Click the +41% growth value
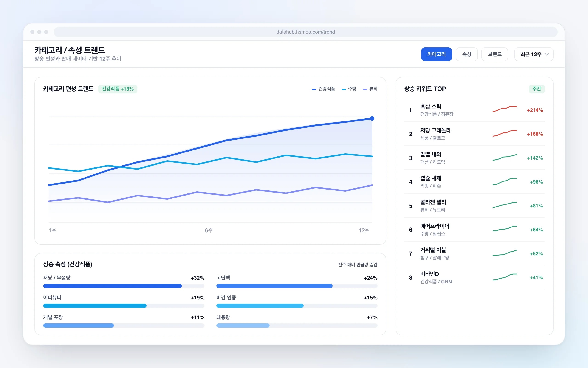 click(536, 277)
